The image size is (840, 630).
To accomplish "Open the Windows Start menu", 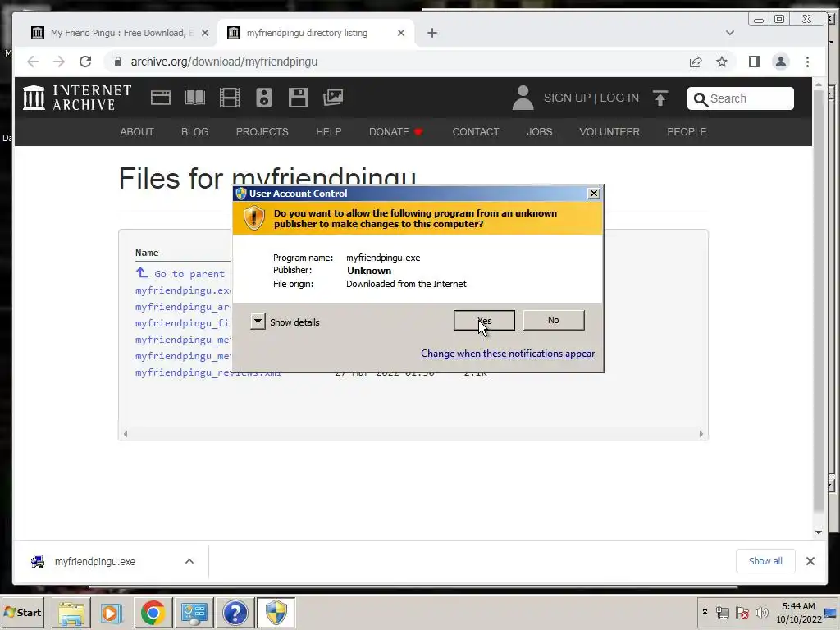I will (22, 612).
